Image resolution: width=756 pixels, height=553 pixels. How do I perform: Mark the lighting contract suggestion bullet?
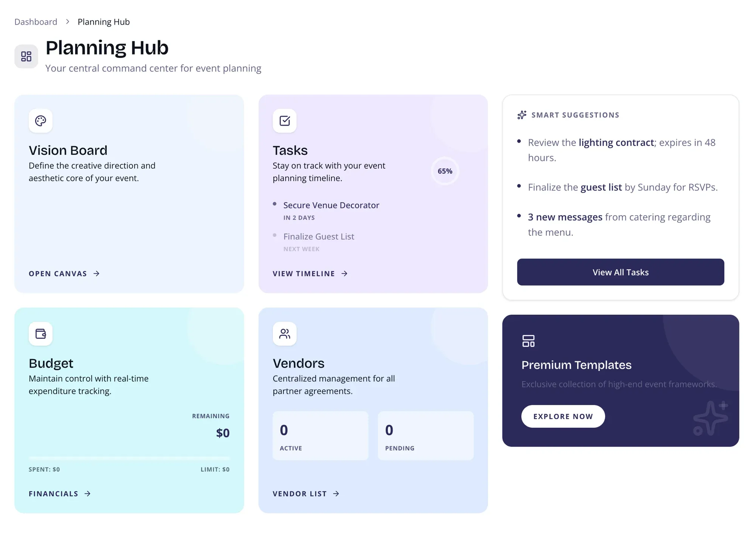click(x=519, y=142)
